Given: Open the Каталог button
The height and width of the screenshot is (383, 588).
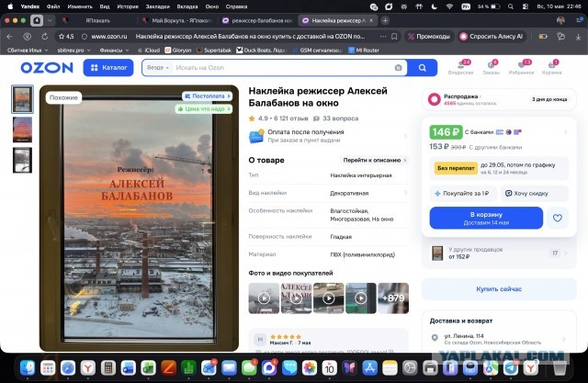Looking at the screenshot, I should pyautogui.click(x=108, y=67).
